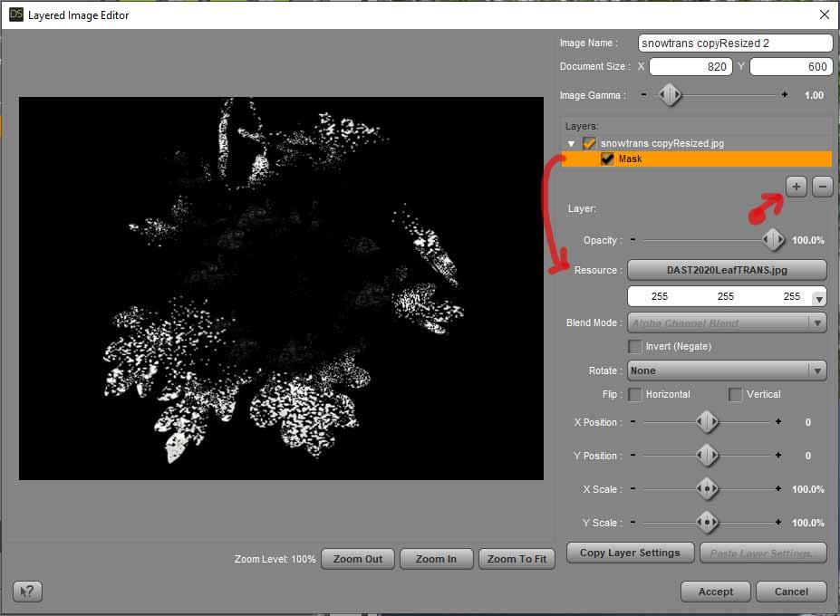840x616 pixels.
Task: Click the Y Position slider handle
Action: pos(707,456)
